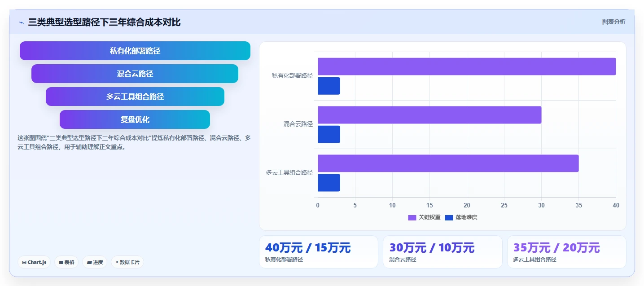
Task: Select the 混合云路径 funnel step
Action: [135, 74]
